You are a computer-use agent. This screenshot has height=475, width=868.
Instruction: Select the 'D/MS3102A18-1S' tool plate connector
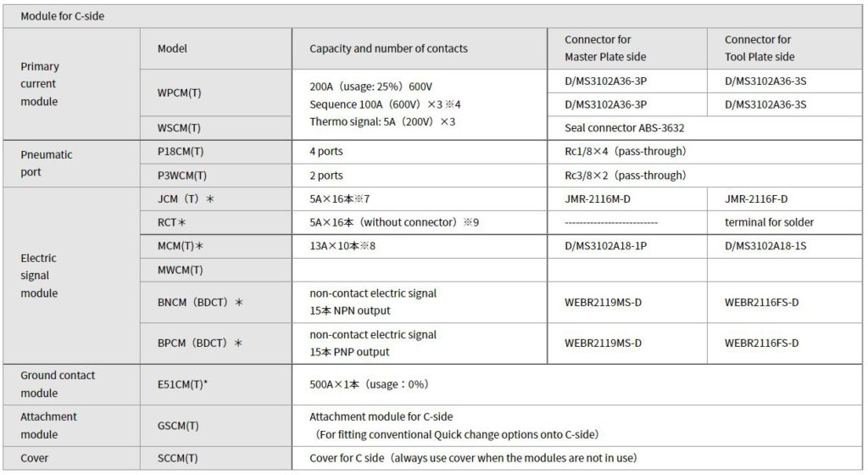784,246
